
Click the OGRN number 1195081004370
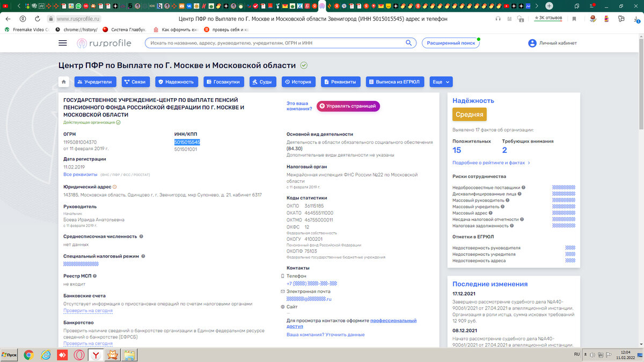tap(80, 142)
